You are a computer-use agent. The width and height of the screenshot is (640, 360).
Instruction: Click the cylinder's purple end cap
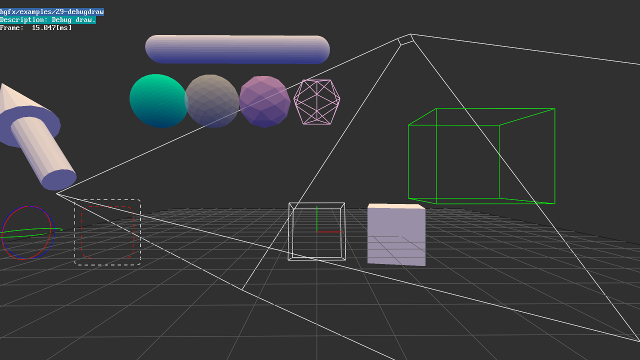60,180
